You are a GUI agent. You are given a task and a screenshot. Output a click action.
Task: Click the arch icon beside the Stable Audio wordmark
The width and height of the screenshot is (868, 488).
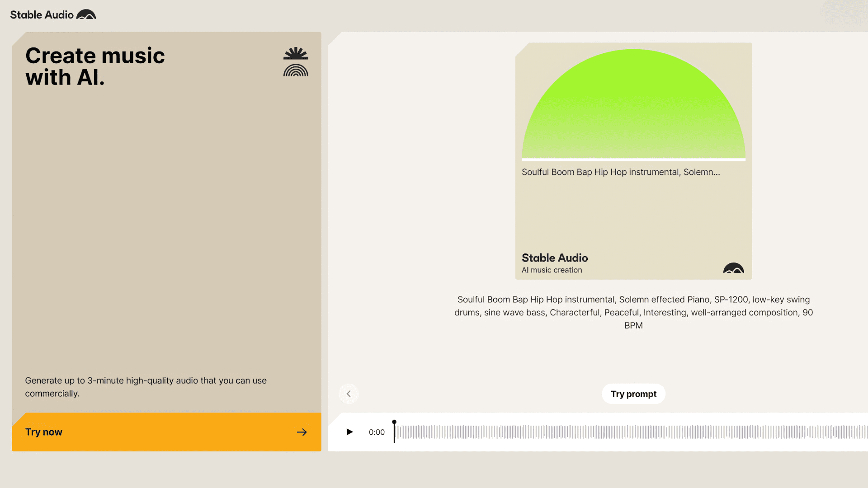[x=87, y=14]
